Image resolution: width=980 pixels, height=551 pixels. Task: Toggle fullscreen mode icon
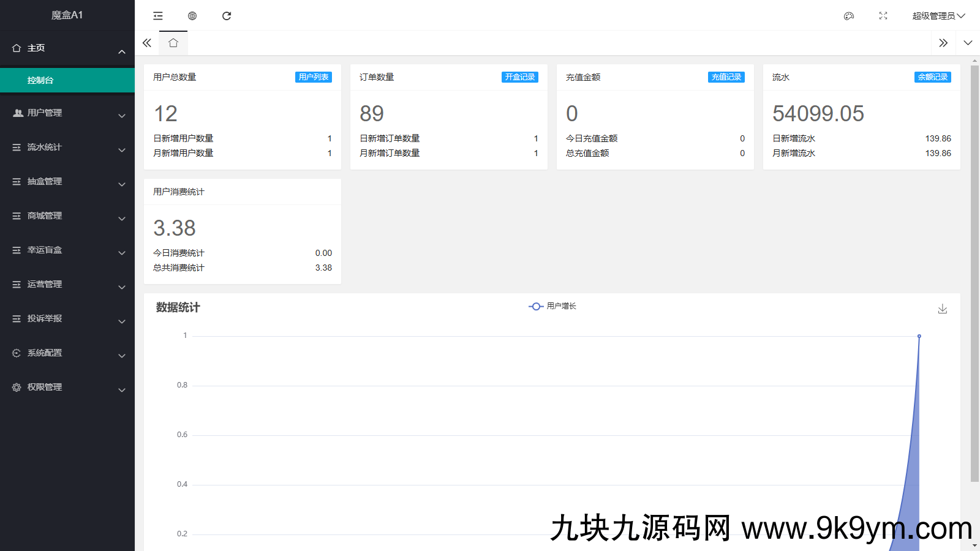coord(883,16)
